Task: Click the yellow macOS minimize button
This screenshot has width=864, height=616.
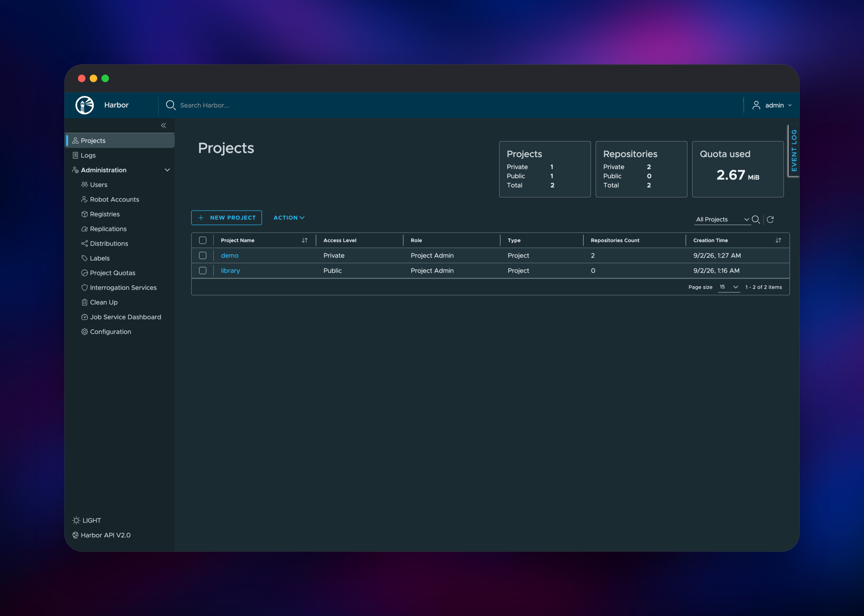Action: click(93, 79)
